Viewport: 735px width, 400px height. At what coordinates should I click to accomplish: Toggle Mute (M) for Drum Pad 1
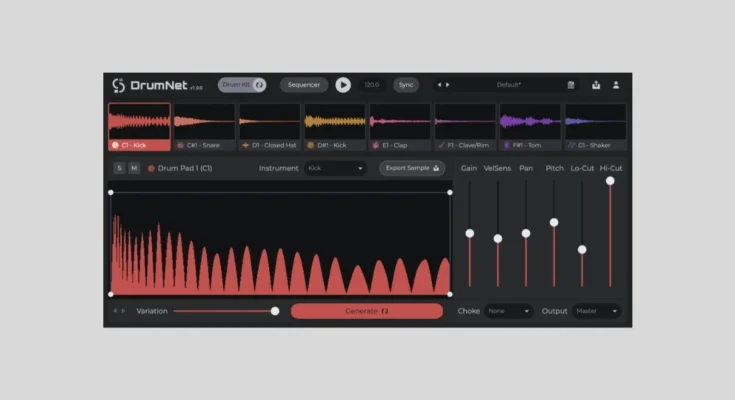tap(133, 168)
